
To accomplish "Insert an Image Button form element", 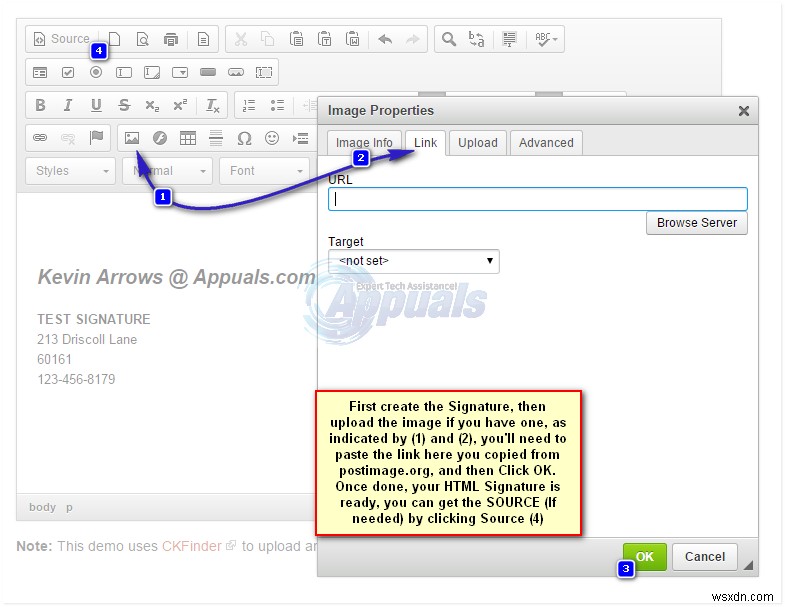I will [x=236, y=73].
